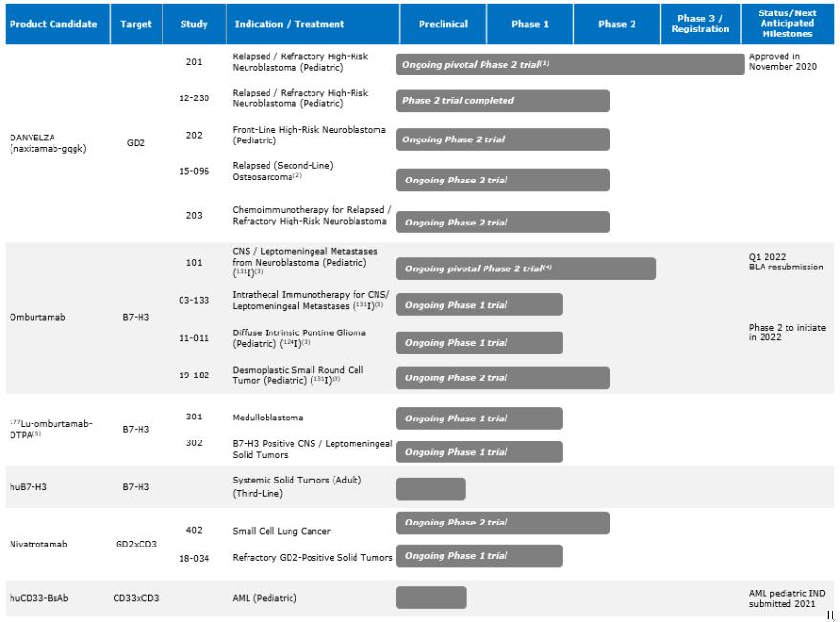
Task: Click study number 301
Action: pos(194,417)
